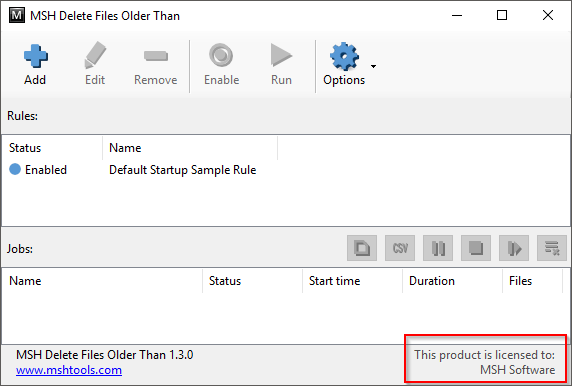The image size is (572, 386).
Task: Click the blue Enabled status dot
Action: (15, 169)
